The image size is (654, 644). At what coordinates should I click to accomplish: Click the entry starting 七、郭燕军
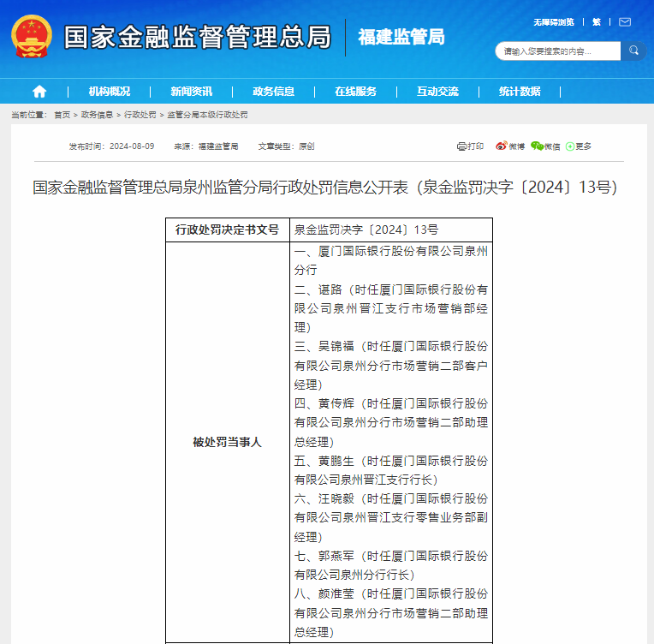(391, 565)
